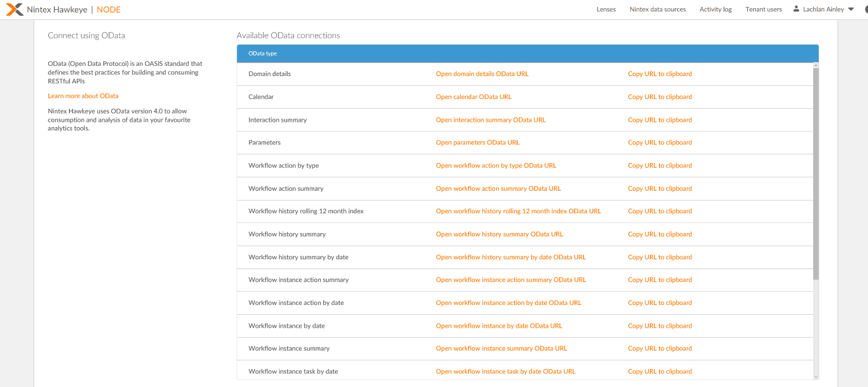The height and width of the screenshot is (387, 868).
Task: Copy Calendar URL to clipboard
Action: pyautogui.click(x=660, y=97)
